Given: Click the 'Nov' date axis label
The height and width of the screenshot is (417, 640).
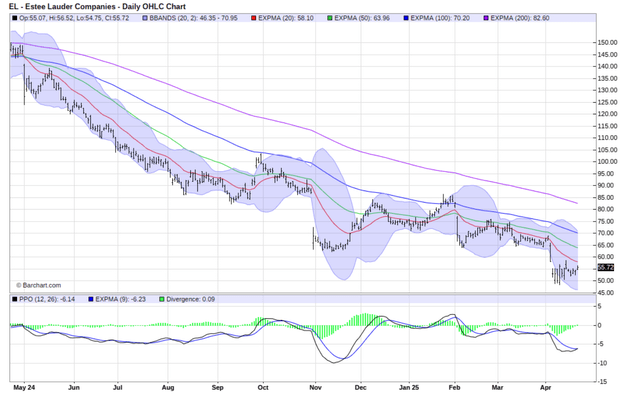Looking at the screenshot, I should click(315, 388).
